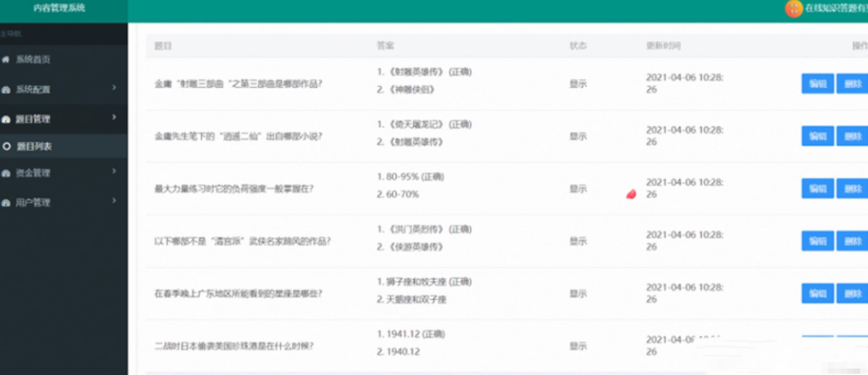Click 显示 status in 珍珠港 row
The width and height of the screenshot is (868, 375).
pos(578,346)
